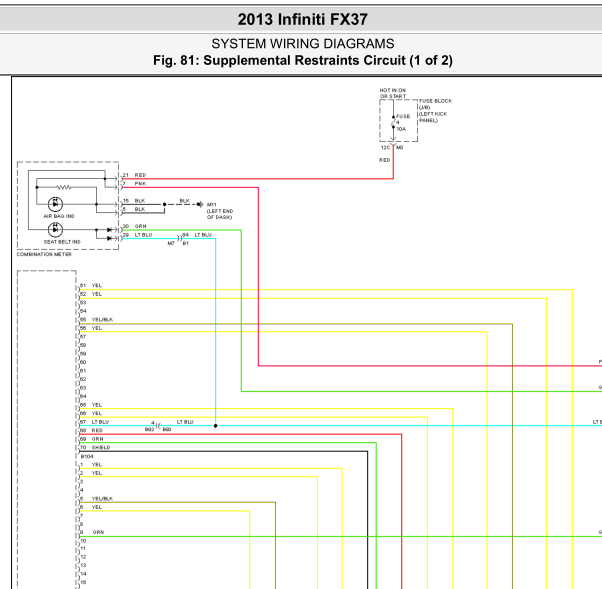Viewport: 602px width, 589px height.
Task: Click the diode symbol at pin 29
Action: point(109,238)
